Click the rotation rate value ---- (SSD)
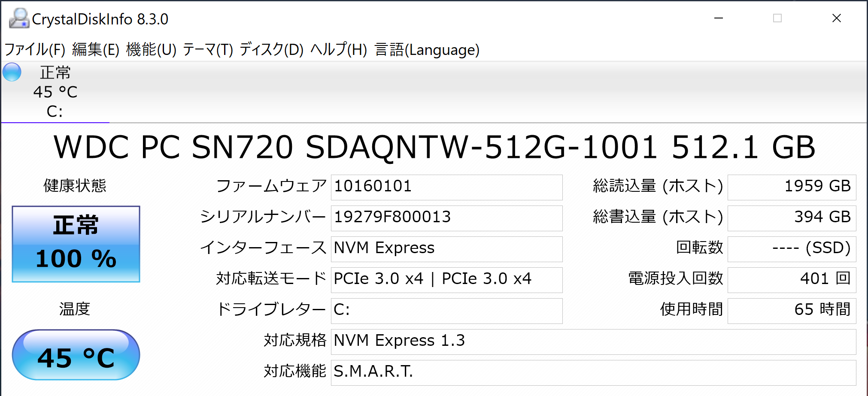Viewport: 868px width, 396px height. (x=792, y=249)
